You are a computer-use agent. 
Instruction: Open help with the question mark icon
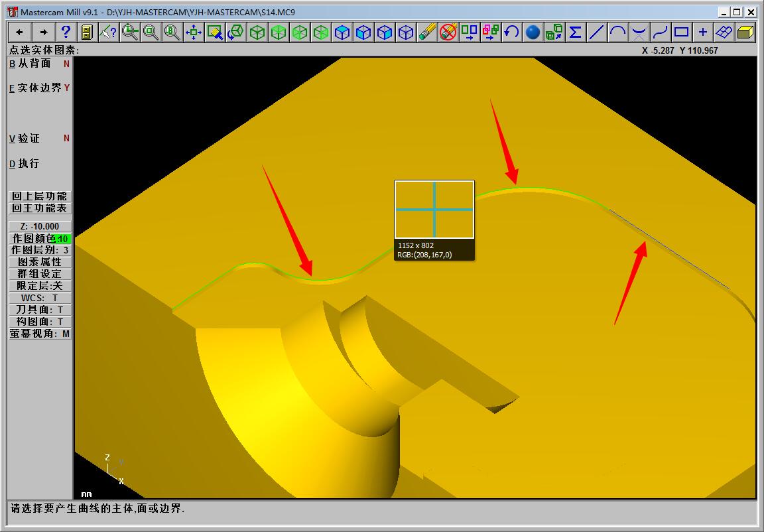(66, 32)
